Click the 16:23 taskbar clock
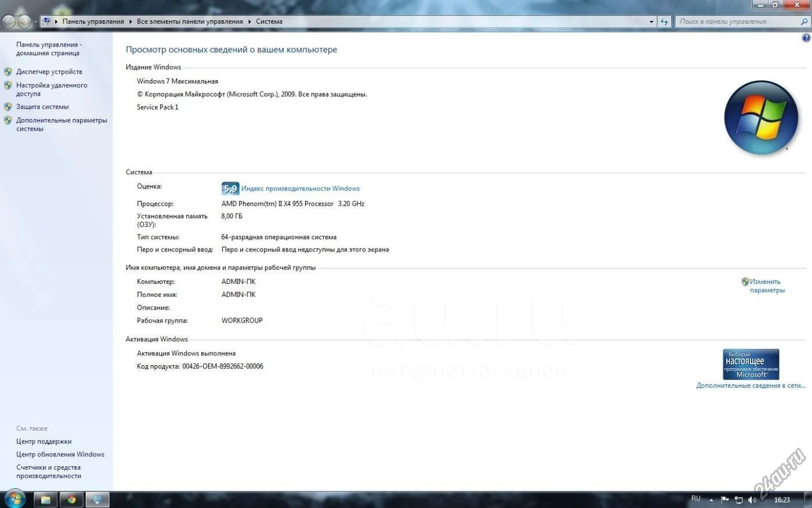Image resolution: width=812 pixels, height=508 pixels. [782, 500]
